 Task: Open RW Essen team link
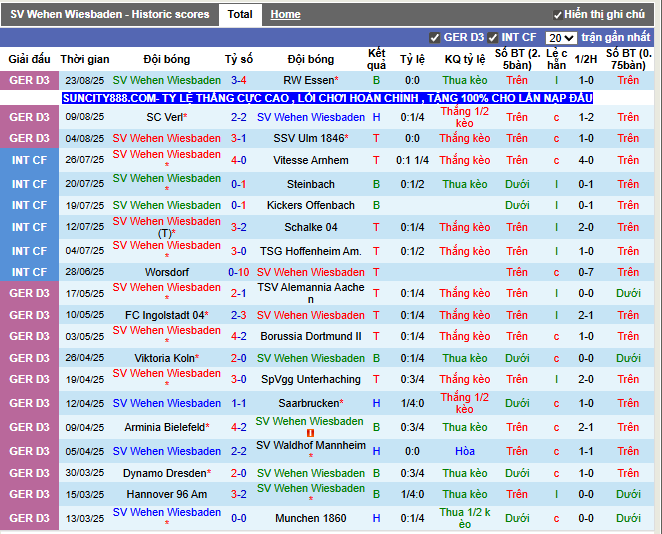pos(311,80)
